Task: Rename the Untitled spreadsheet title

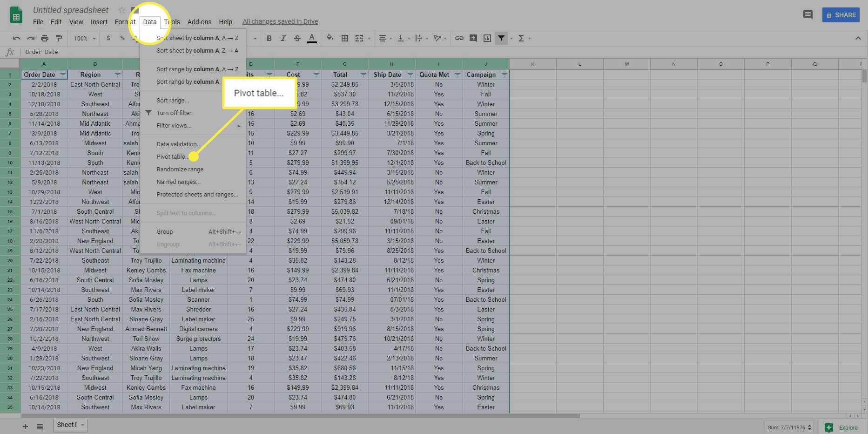Action: tap(71, 10)
